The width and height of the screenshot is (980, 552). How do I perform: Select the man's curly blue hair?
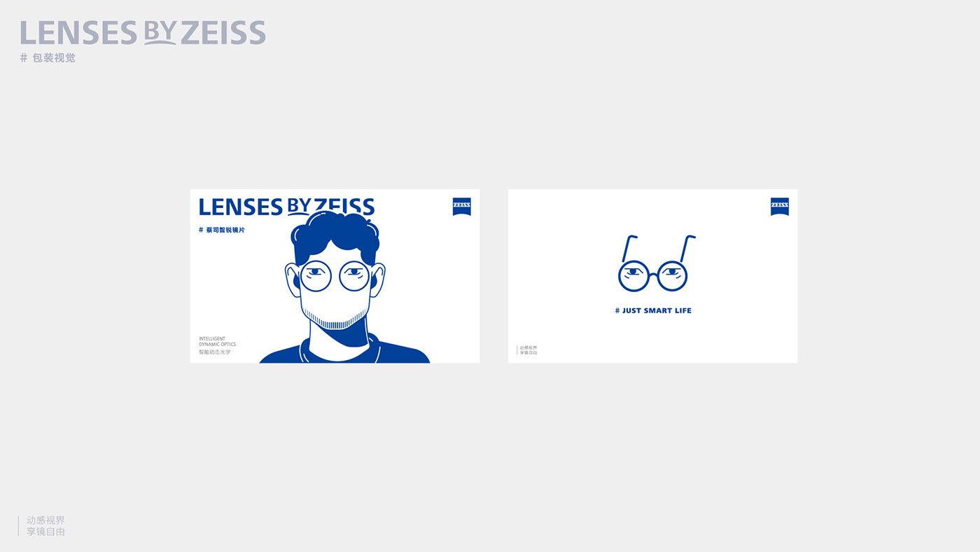click(x=335, y=237)
